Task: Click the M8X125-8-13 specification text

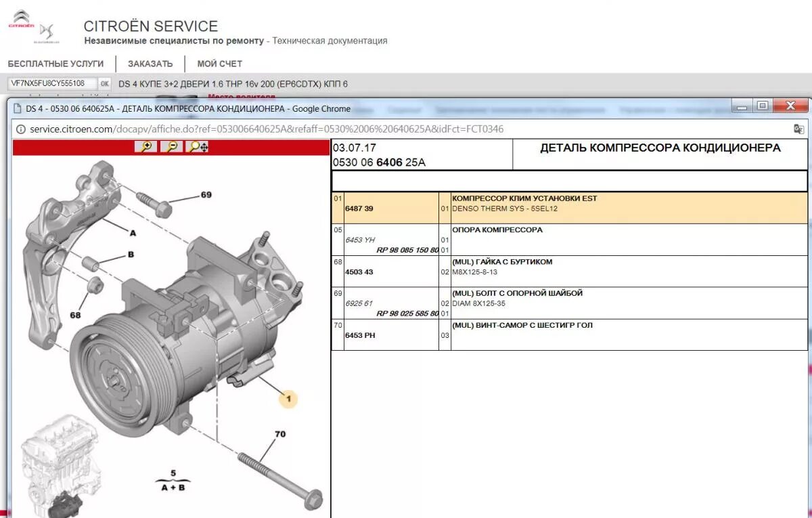Action: [474, 272]
